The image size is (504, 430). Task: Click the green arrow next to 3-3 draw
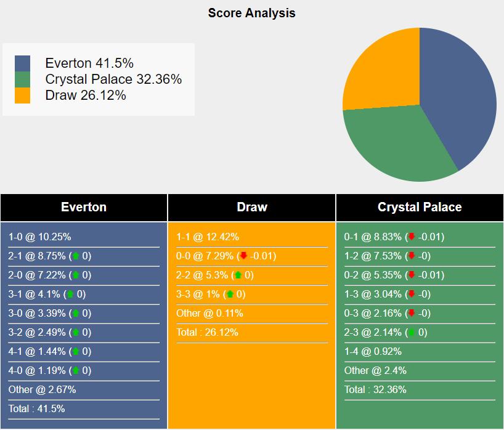pyautogui.click(x=230, y=294)
